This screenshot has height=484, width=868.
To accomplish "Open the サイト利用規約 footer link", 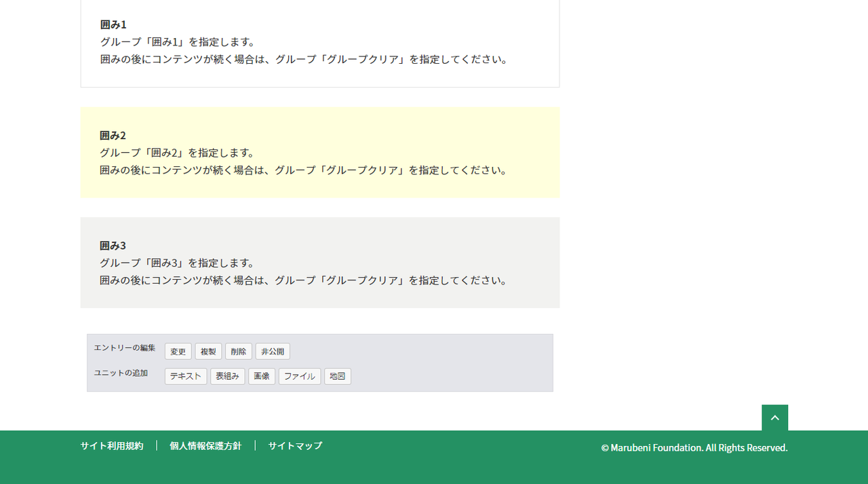I will tap(112, 446).
